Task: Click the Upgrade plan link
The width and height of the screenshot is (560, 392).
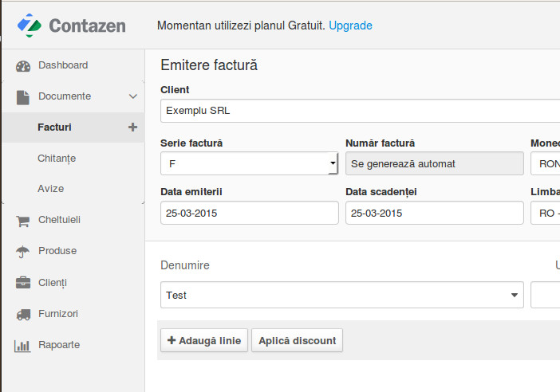Action: click(x=350, y=25)
